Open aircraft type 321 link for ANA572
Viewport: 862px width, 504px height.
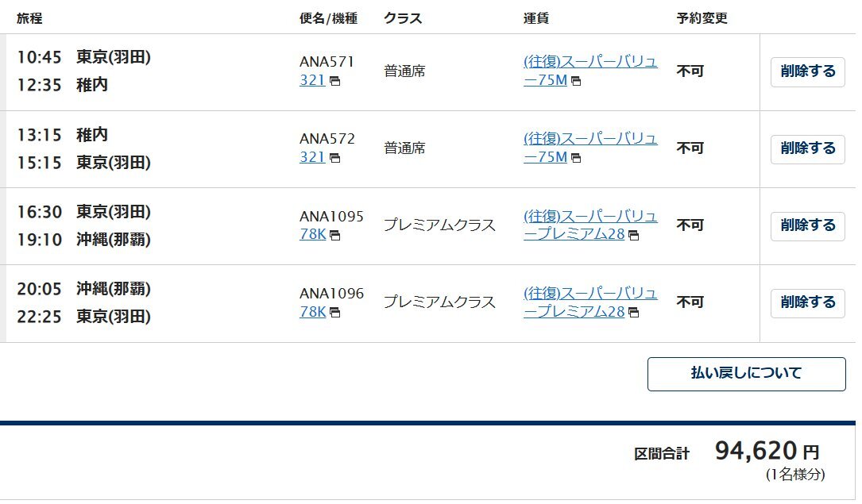[x=312, y=157]
